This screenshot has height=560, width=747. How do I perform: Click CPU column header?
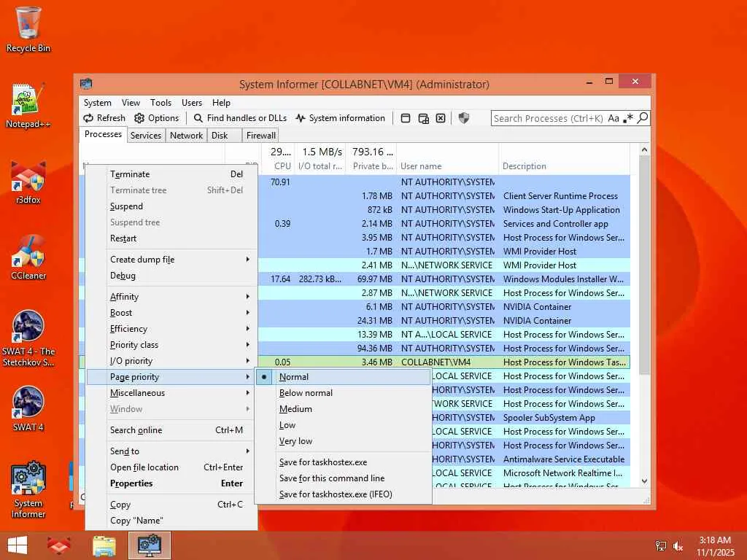278,158
